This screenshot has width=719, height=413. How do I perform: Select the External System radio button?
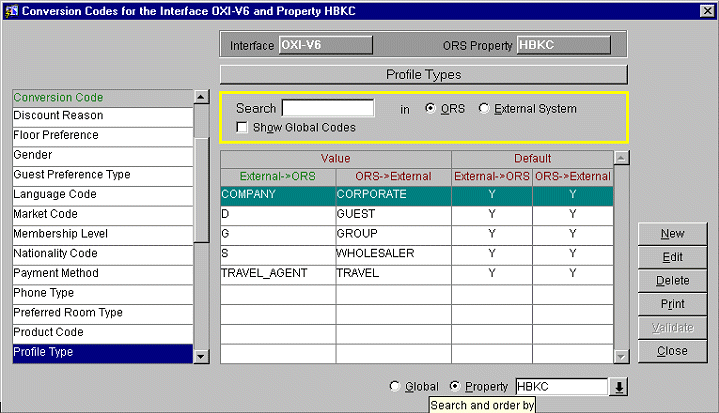[484, 109]
